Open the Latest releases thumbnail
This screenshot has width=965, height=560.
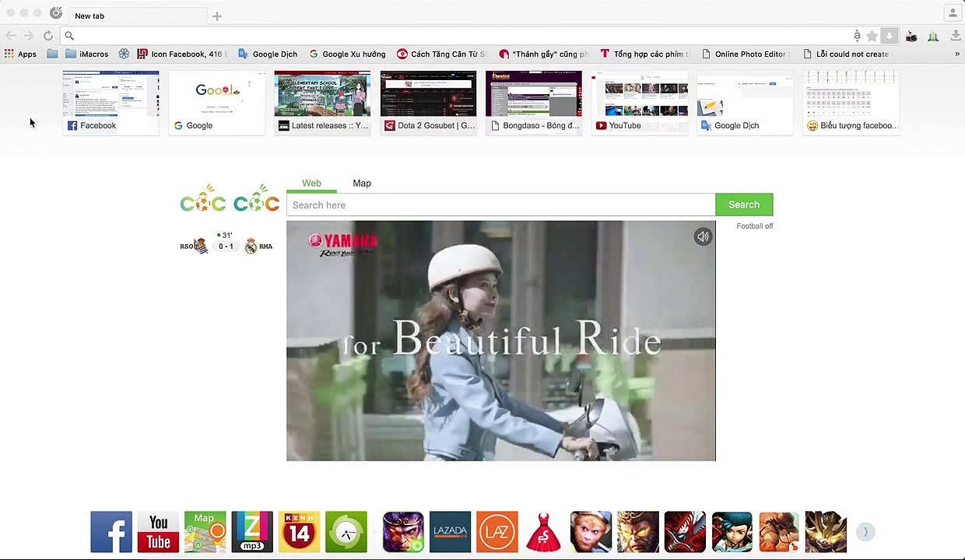pyautogui.click(x=322, y=103)
